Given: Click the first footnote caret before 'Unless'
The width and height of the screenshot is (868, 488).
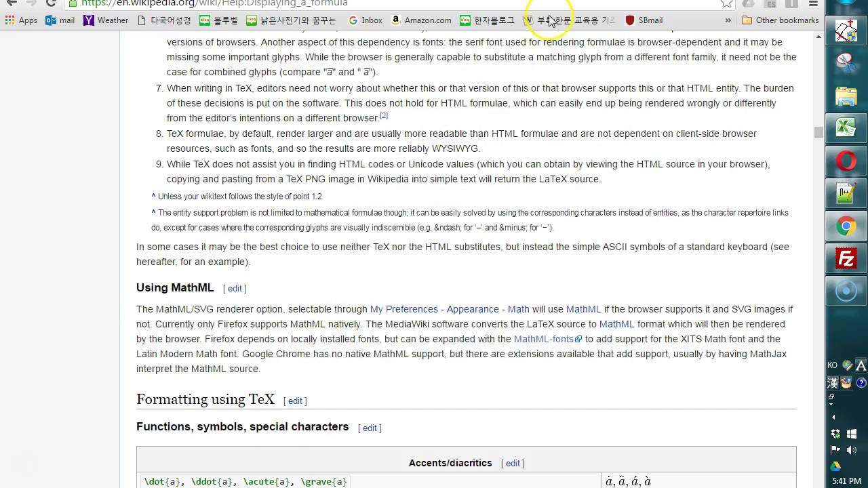Looking at the screenshot, I should coord(154,197).
